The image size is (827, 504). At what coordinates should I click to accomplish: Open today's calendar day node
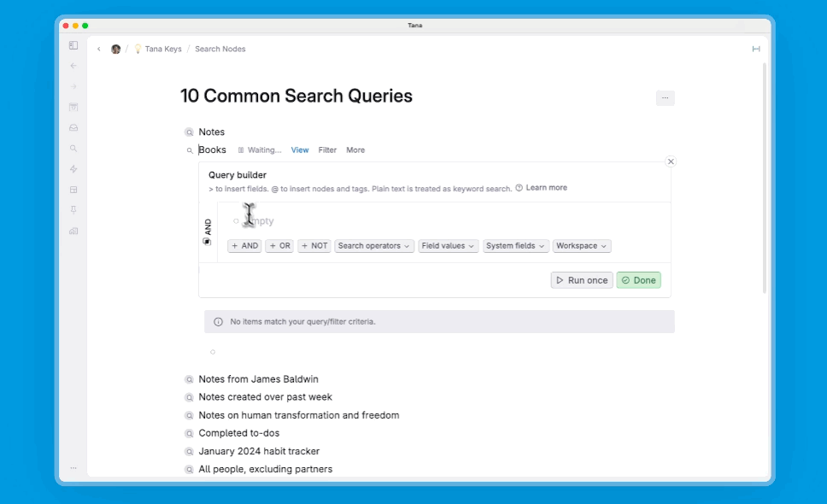[x=73, y=107]
